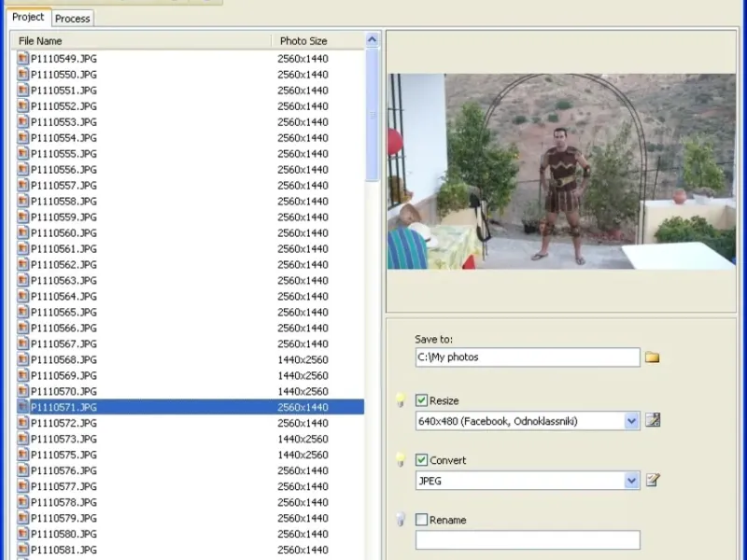Image resolution: width=747 pixels, height=560 pixels.
Task: Disable the Resize checkbox
Action: (x=422, y=400)
